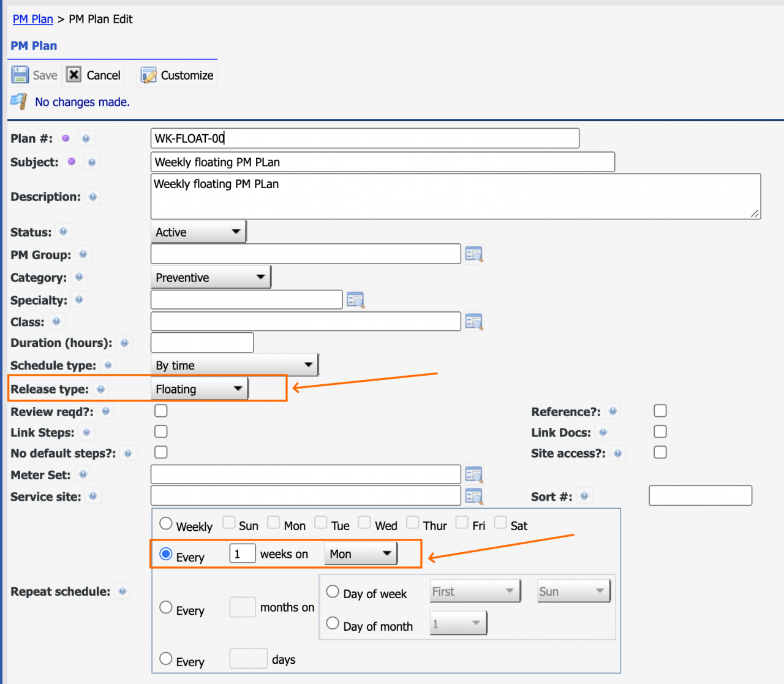The image size is (784, 684).
Task: Open the Service site lookup icon
Action: (x=473, y=496)
